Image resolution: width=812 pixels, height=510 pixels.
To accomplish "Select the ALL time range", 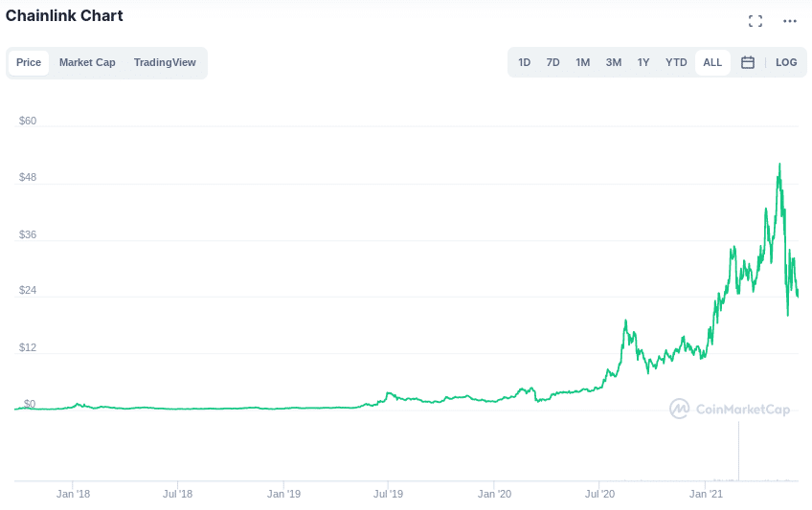I will [712, 62].
